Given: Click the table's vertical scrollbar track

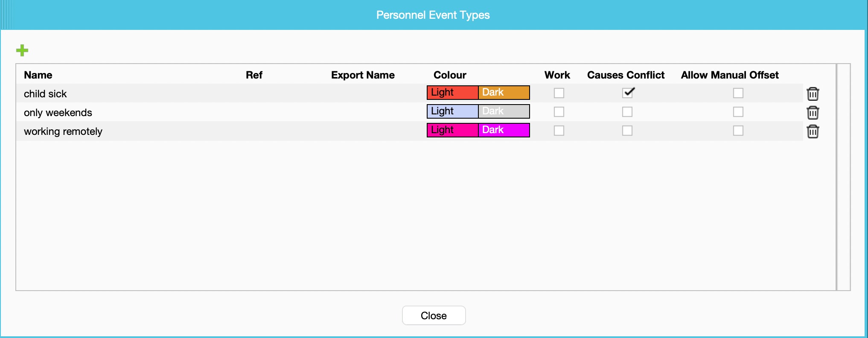Looking at the screenshot, I should point(843,177).
